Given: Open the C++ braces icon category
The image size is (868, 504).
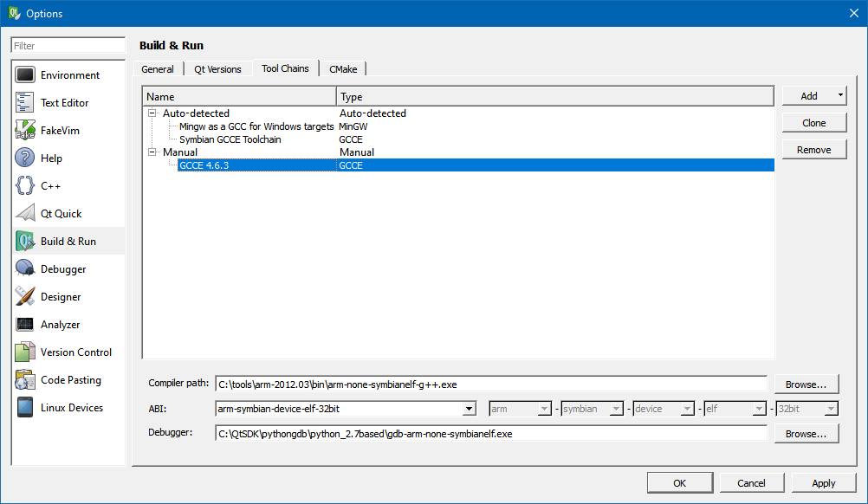Looking at the screenshot, I should coord(25,186).
